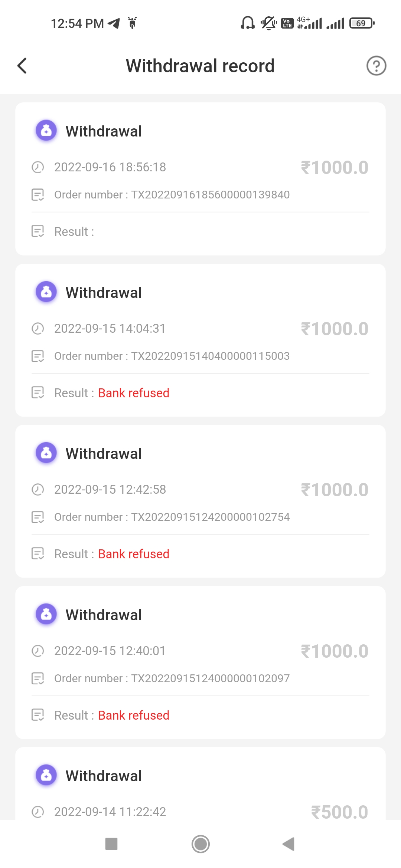401x868 pixels.
Task: Open the help question mark icon
Action: tap(376, 66)
